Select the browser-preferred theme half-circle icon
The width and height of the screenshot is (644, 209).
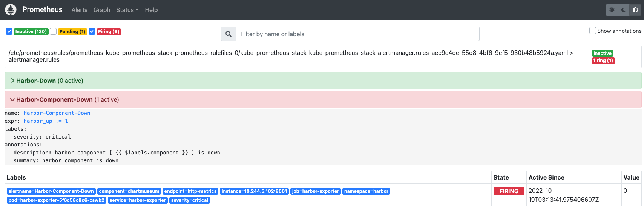pyautogui.click(x=635, y=10)
